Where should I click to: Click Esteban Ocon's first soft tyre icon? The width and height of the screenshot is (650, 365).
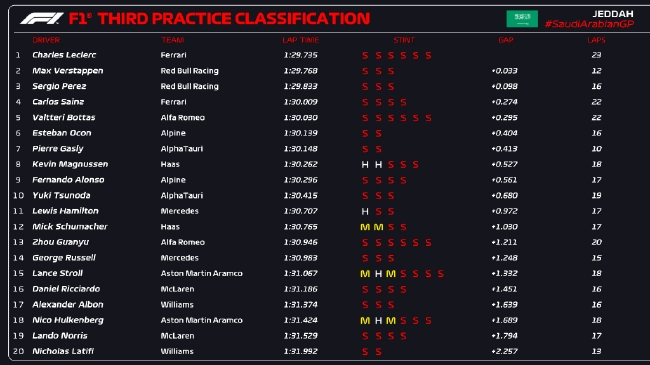coord(365,134)
